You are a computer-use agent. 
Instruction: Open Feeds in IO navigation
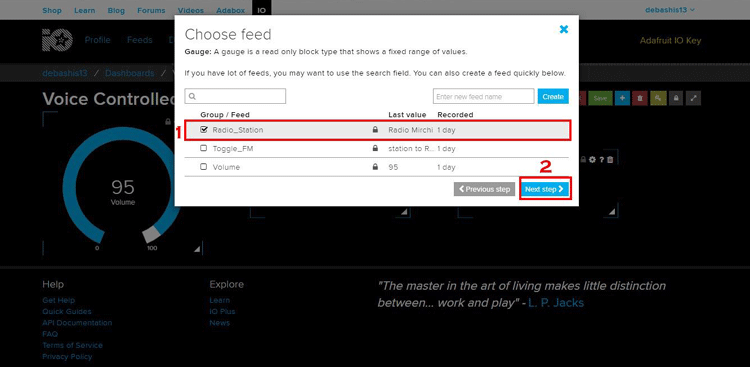coord(140,40)
